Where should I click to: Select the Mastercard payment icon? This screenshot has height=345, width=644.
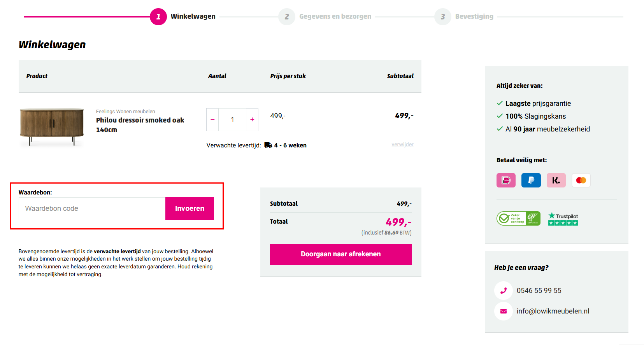(x=581, y=180)
